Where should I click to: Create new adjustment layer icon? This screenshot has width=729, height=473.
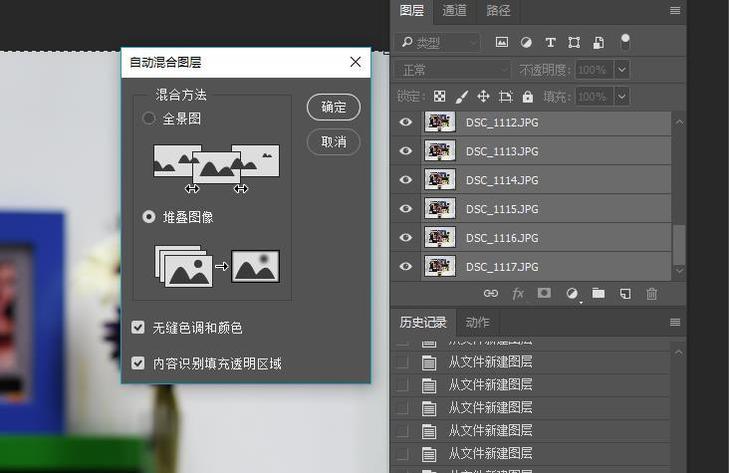point(571,293)
